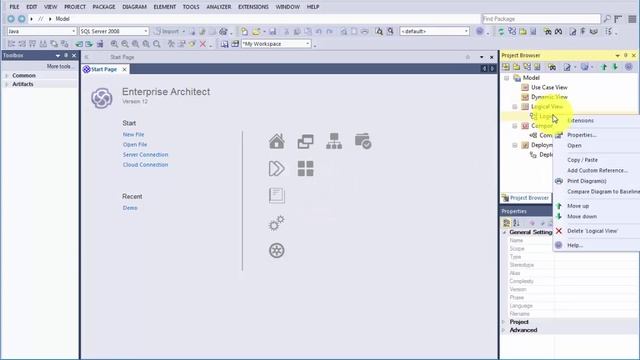This screenshot has width=640, height=360.
Task: Click More tools... in Toolbox
Action: 59,67
